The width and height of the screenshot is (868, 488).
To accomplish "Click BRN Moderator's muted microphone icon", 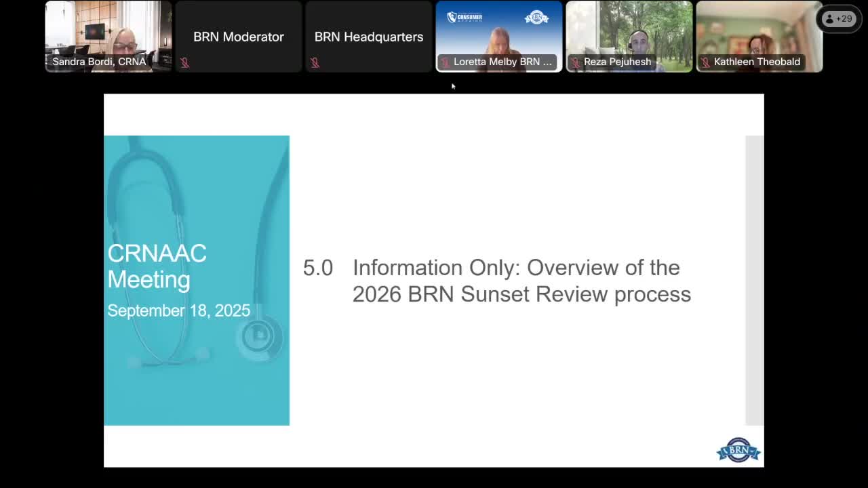I will pyautogui.click(x=184, y=62).
